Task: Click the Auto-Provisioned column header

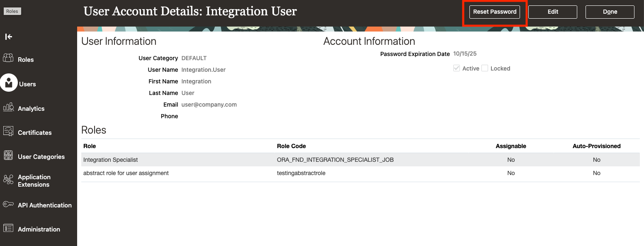Action: [596, 146]
